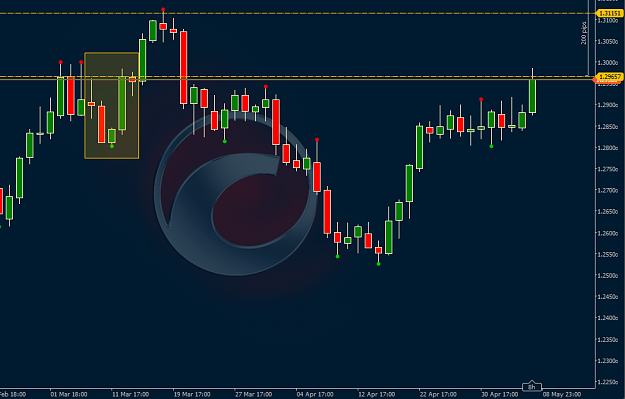Click the 1.30500 price axis label
This screenshot has width=625, height=399.
click(608, 41)
